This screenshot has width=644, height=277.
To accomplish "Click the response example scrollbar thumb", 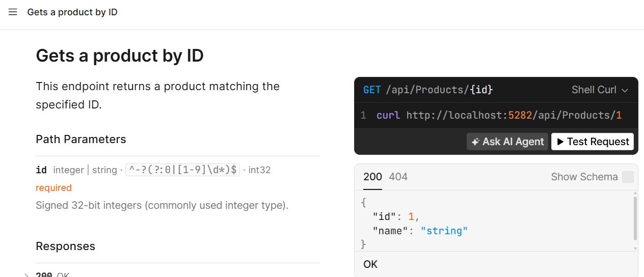I will click(635, 218).
